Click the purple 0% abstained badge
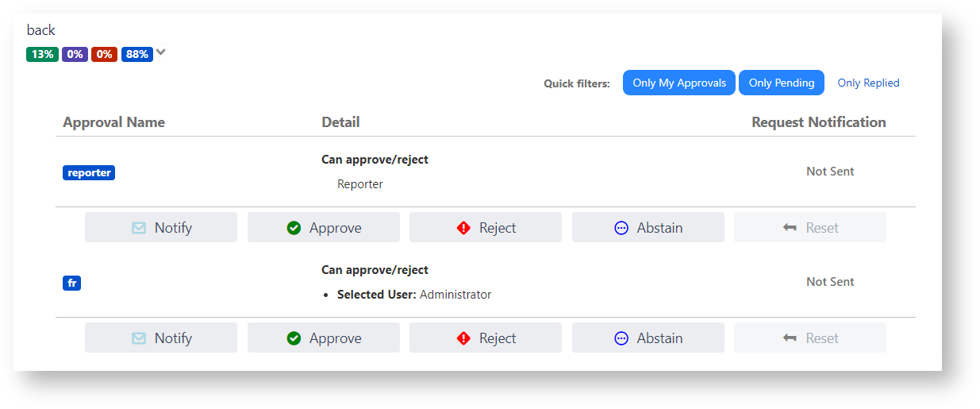This screenshot has width=980, height=409. tap(75, 55)
